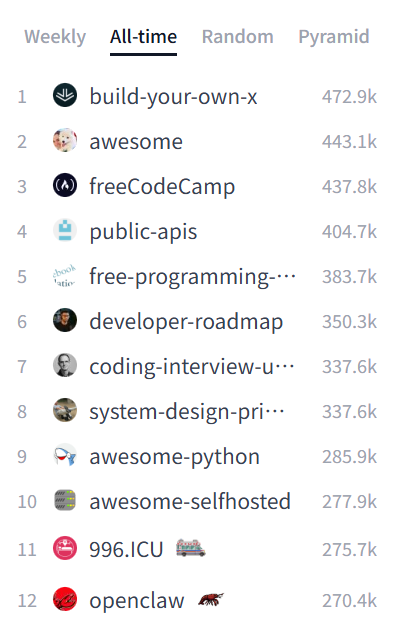Open the awesome-python repository link
Screen dimensions: 403x621
click(175, 457)
